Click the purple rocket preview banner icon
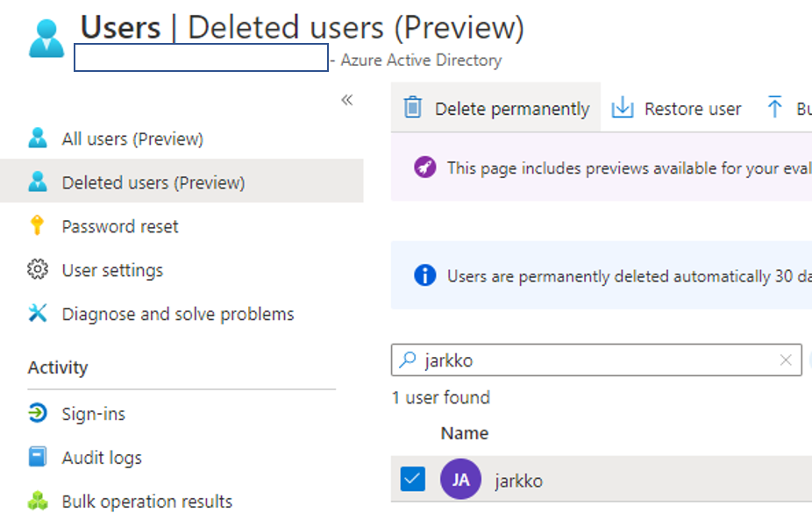The image size is (812, 520). click(425, 167)
